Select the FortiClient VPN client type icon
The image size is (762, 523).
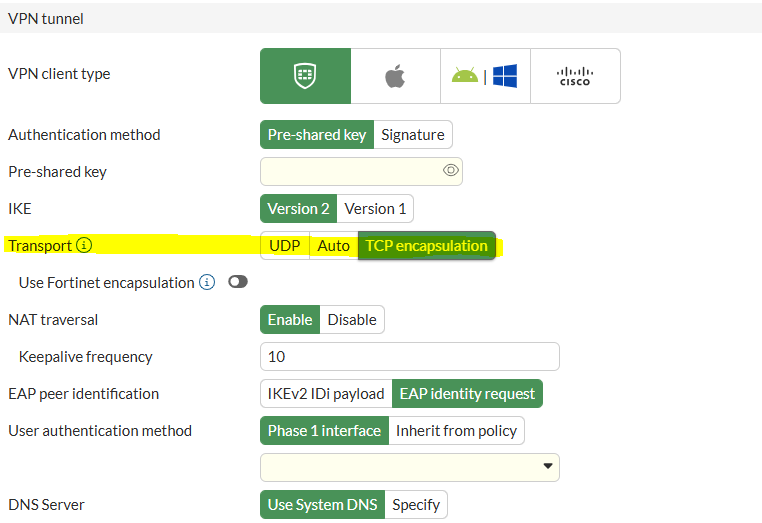305,76
